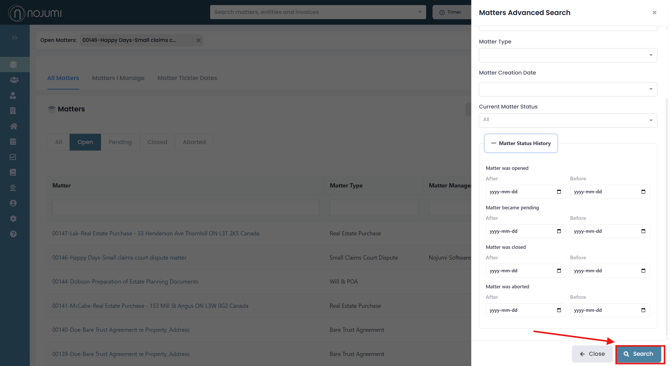Viewport: 670px width, 366px height.
Task: Open the tasks checkmark icon in sidebar
Action: 13,157
